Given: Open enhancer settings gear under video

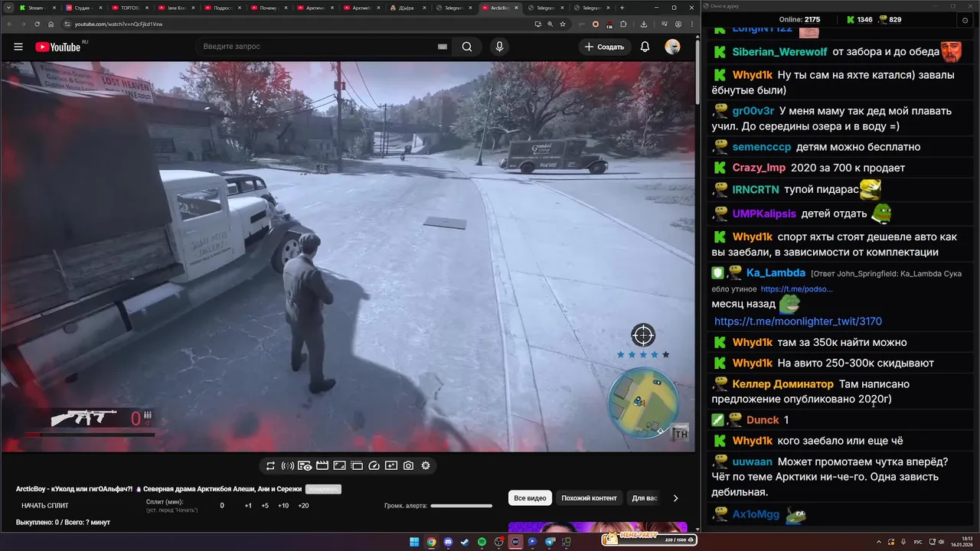Looking at the screenshot, I should click(426, 465).
